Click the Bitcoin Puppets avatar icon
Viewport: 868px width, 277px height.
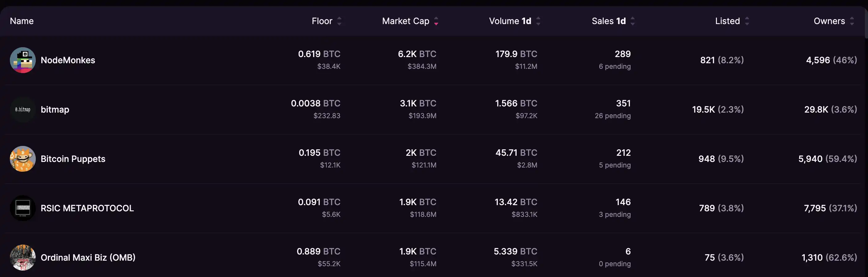23,159
